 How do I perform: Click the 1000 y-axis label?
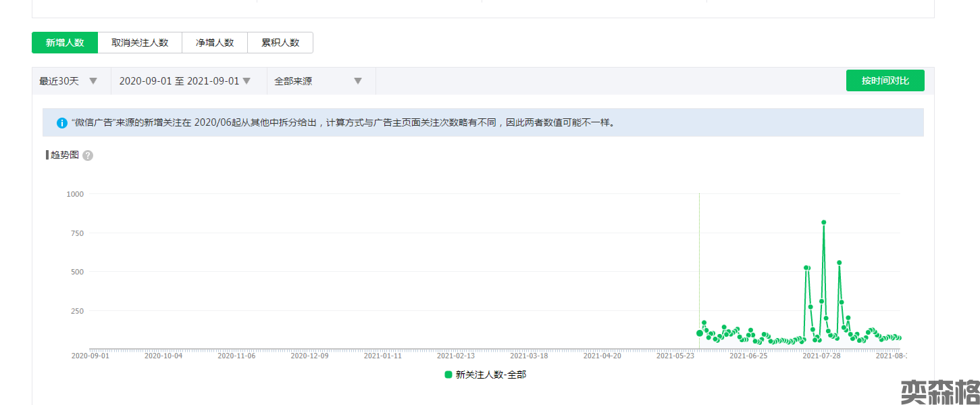pos(75,194)
